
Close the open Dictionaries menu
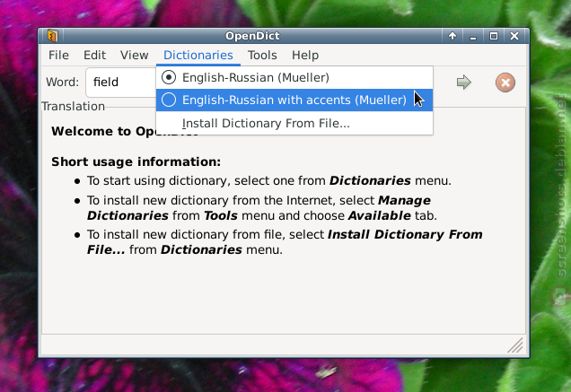pyautogui.click(x=198, y=56)
